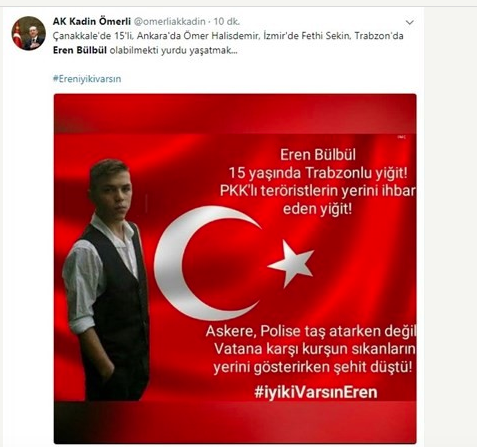
Task: Open the AK Kadin Ömerli display name
Action: pyautogui.click(x=92, y=21)
